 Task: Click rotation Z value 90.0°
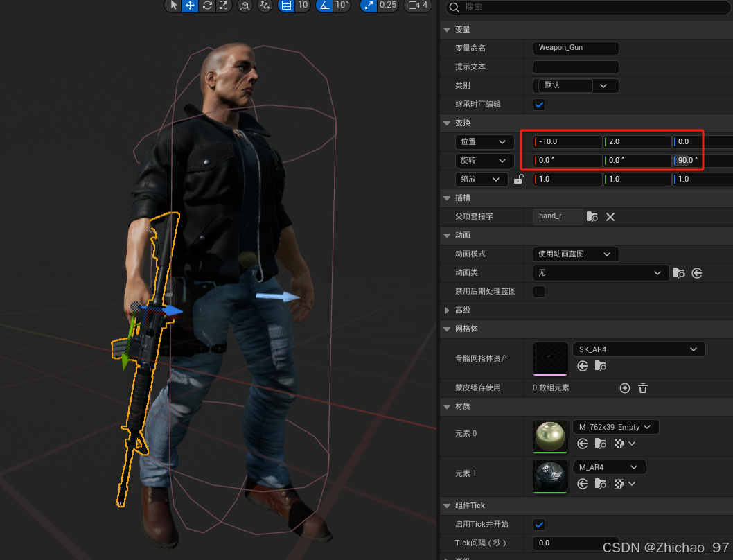click(703, 161)
